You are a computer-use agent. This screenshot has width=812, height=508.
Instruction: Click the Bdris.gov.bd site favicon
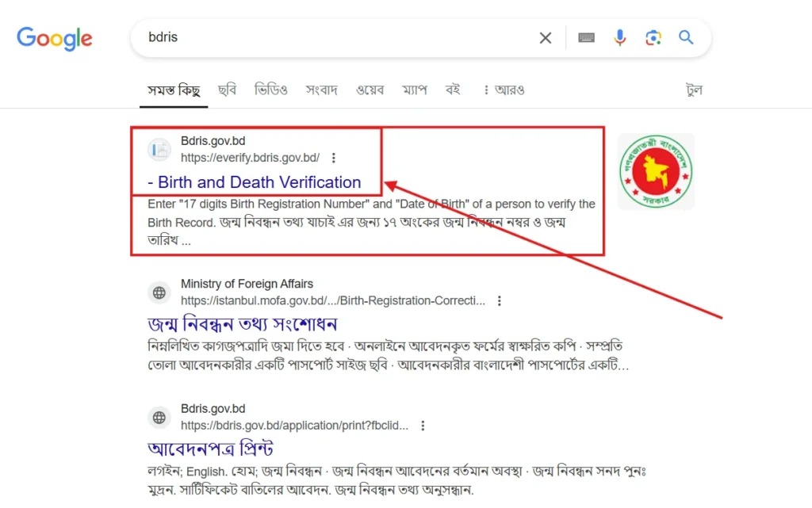point(159,150)
